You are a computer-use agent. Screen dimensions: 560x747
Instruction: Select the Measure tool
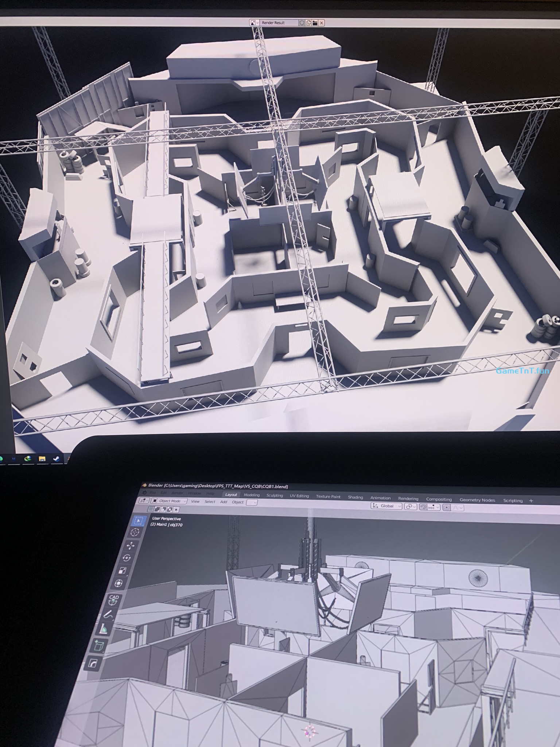[x=105, y=629]
